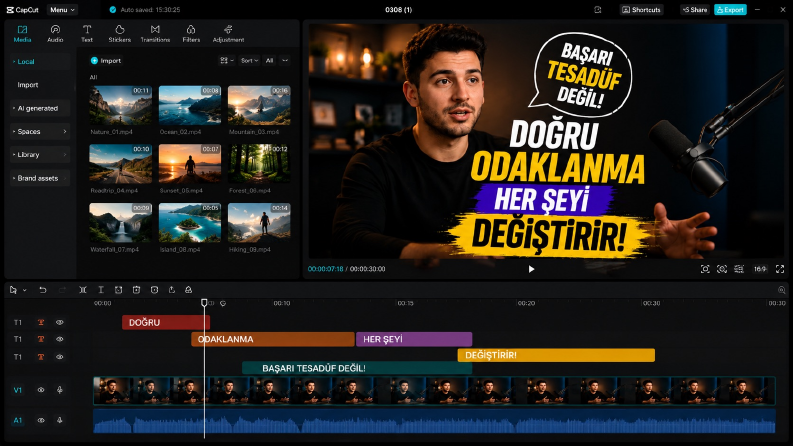The width and height of the screenshot is (793, 446).
Task: Click the upload arrow icon in timeline toolbar
Action: [x=172, y=290]
